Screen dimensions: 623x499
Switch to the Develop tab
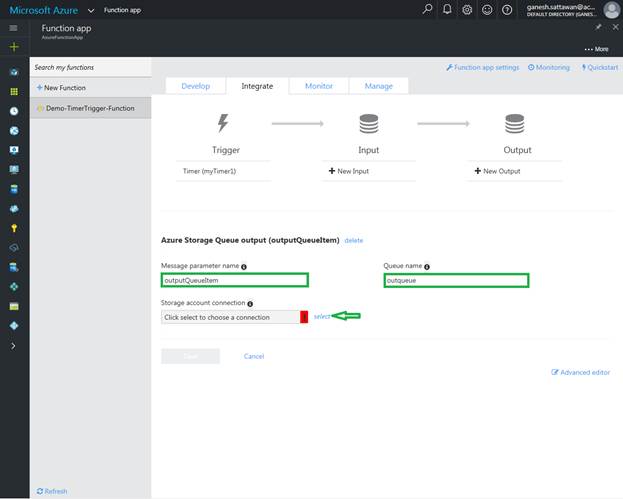point(195,86)
